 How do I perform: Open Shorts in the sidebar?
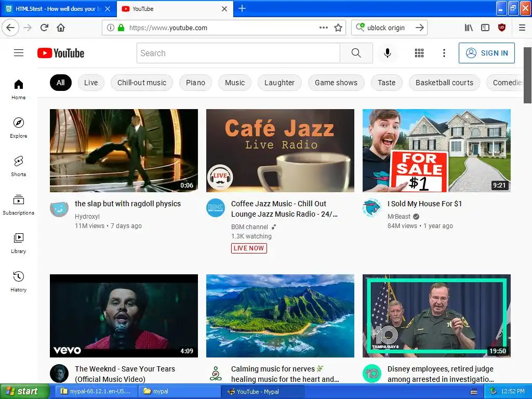pyautogui.click(x=18, y=166)
